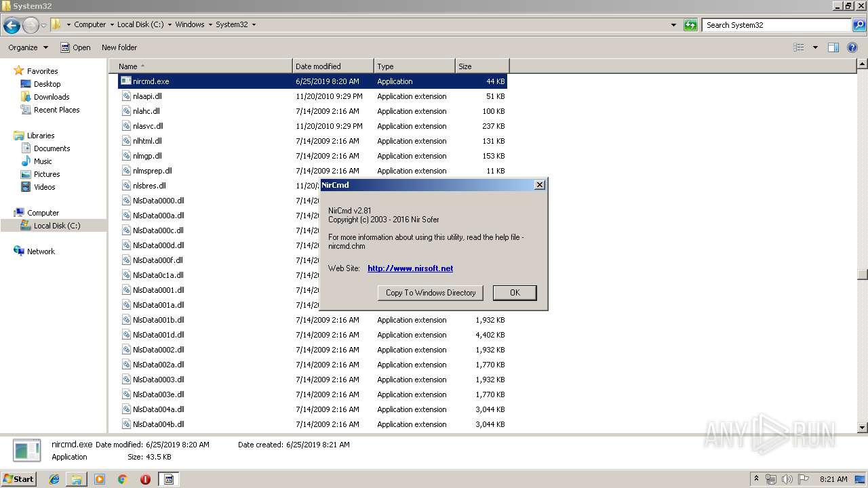868x488 pixels.
Task: Expand the System32 breadcrumb arrow
Action: click(x=254, y=24)
